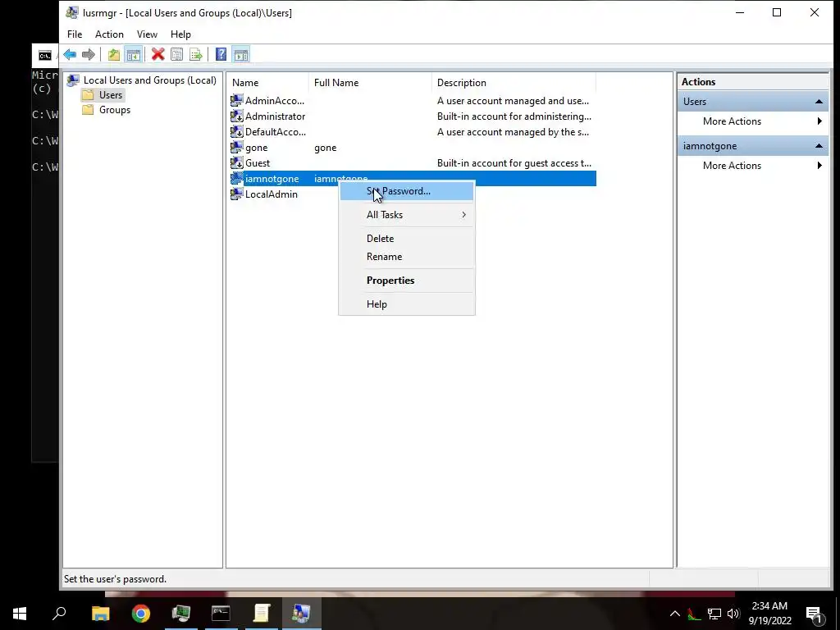This screenshot has width=840, height=630.
Task: Click the taskbar Search magnifier
Action: pyautogui.click(x=59, y=614)
